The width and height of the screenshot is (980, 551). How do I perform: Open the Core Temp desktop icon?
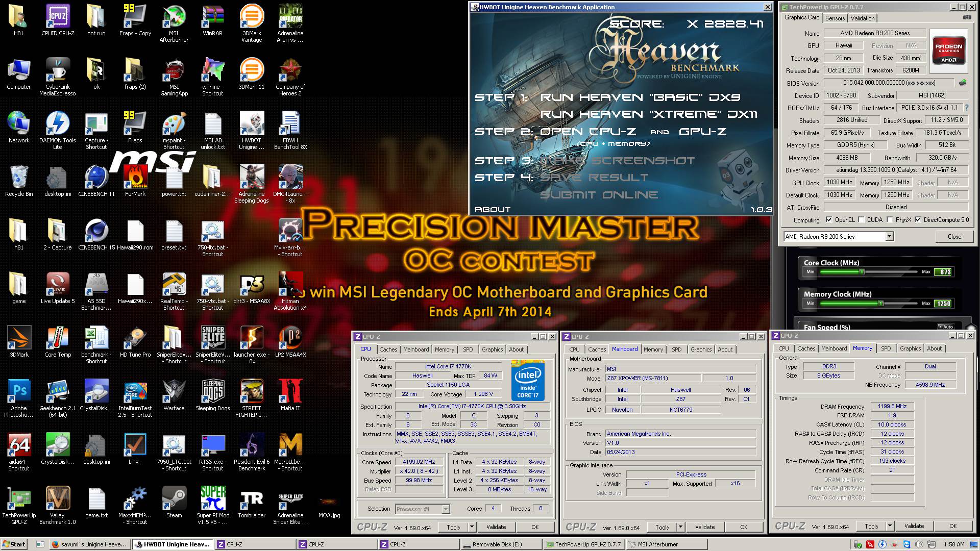[58, 342]
